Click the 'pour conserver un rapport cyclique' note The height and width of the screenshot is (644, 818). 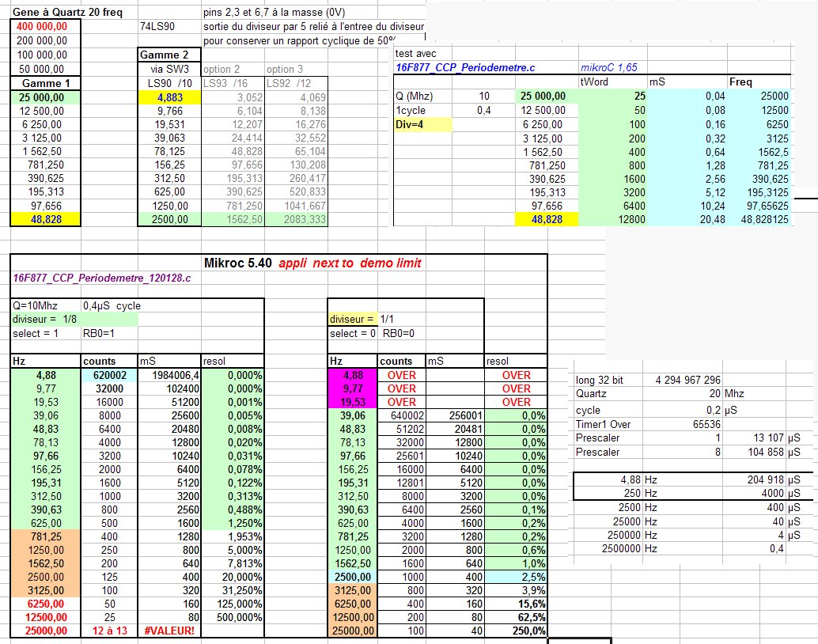click(300, 40)
